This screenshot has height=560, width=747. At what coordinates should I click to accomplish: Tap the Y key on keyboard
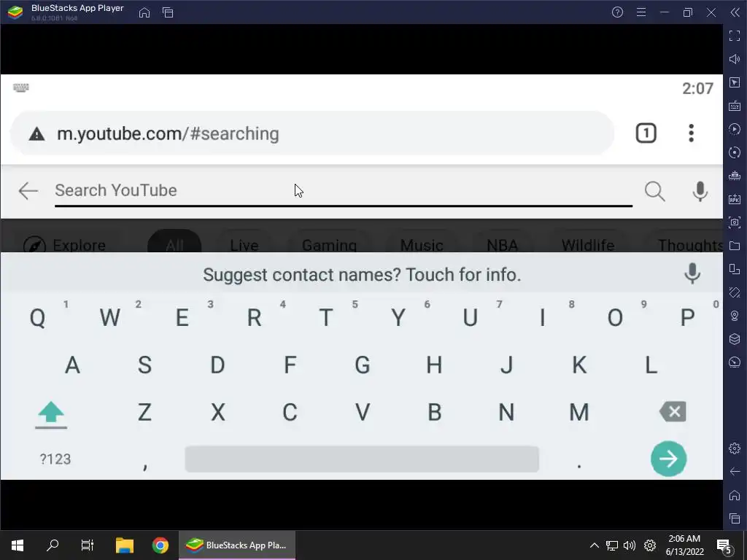pyautogui.click(x=398, y=317)
